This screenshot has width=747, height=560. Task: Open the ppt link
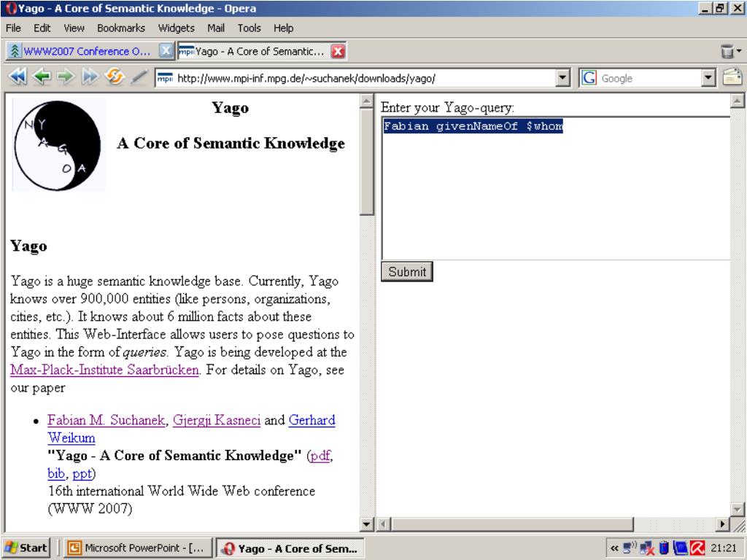(82, 474)
